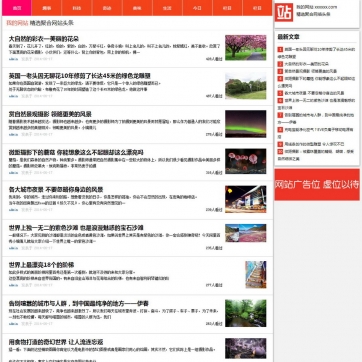
Task: Click the pink cherry blossom trees thumbnail
Action: [x=246, y=48]
